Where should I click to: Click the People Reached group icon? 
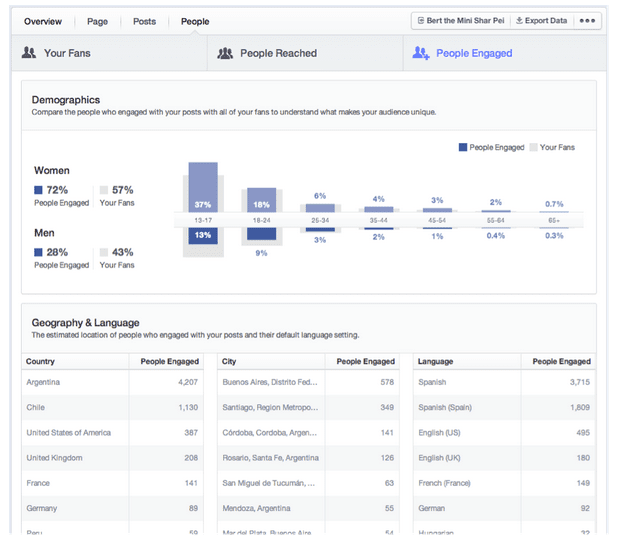(x=225, y=53)
